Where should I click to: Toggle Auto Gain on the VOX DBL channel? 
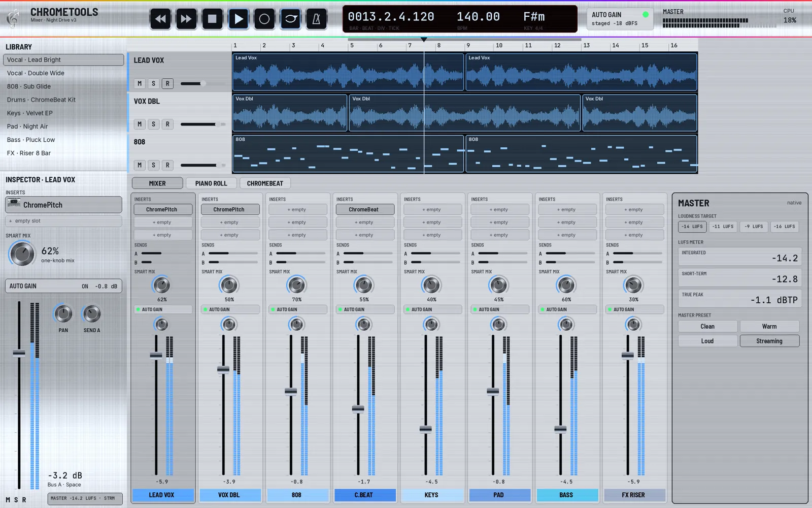230,309
